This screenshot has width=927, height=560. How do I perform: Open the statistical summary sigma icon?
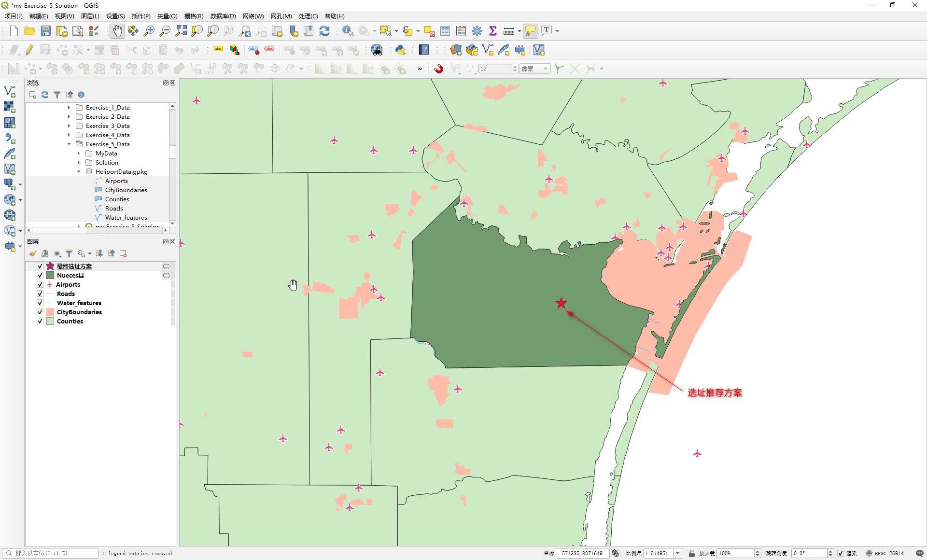[493, 31]
